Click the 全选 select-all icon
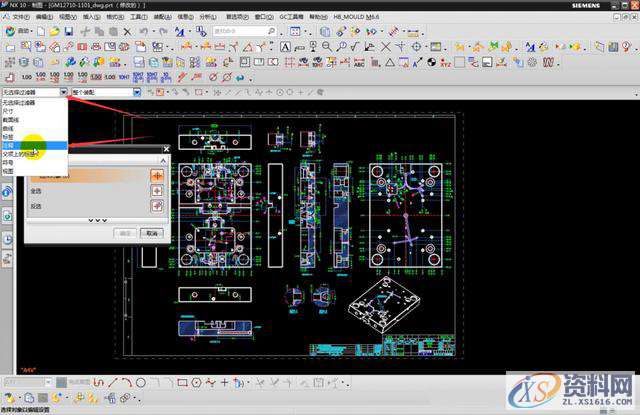The width and height of the screenshot is (640, 415). click(x=156, y=190)
